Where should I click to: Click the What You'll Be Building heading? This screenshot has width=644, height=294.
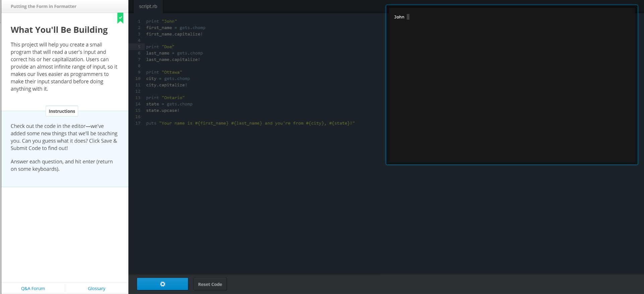(59, 30)
